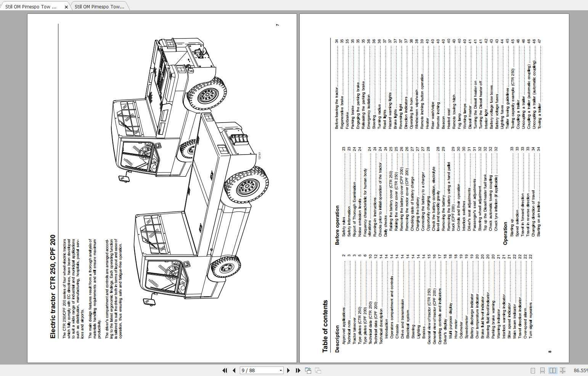Select the first Still OM Pimespo tab
588x376 pixels.
(31, 6)
